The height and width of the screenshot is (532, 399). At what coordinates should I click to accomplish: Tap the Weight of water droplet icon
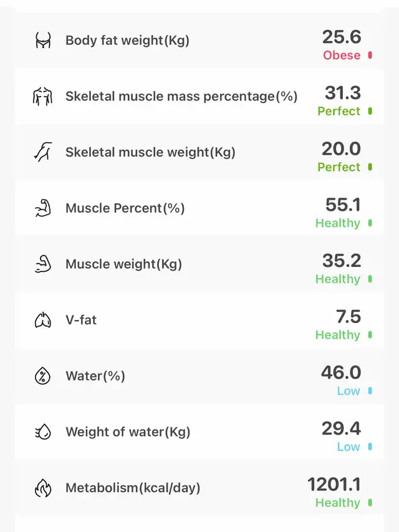(x=42, y=432)
